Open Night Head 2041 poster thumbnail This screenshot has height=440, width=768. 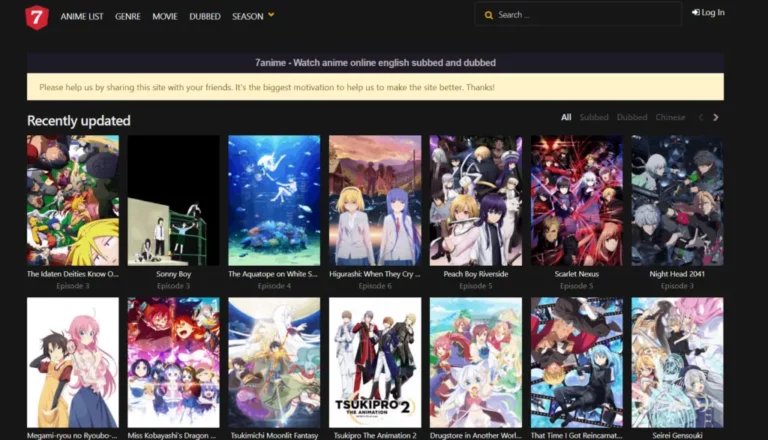tap(677, 200)
